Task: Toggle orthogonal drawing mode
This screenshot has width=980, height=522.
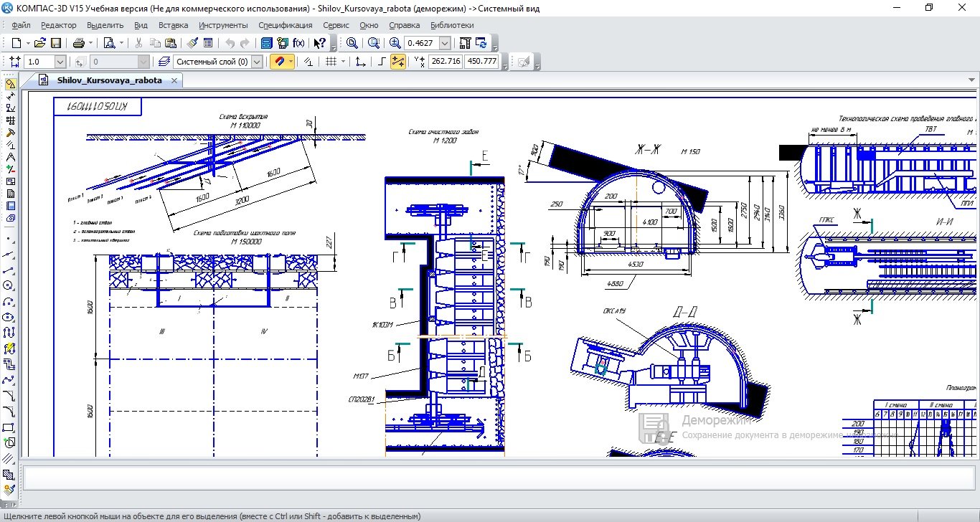Action: 382,62
